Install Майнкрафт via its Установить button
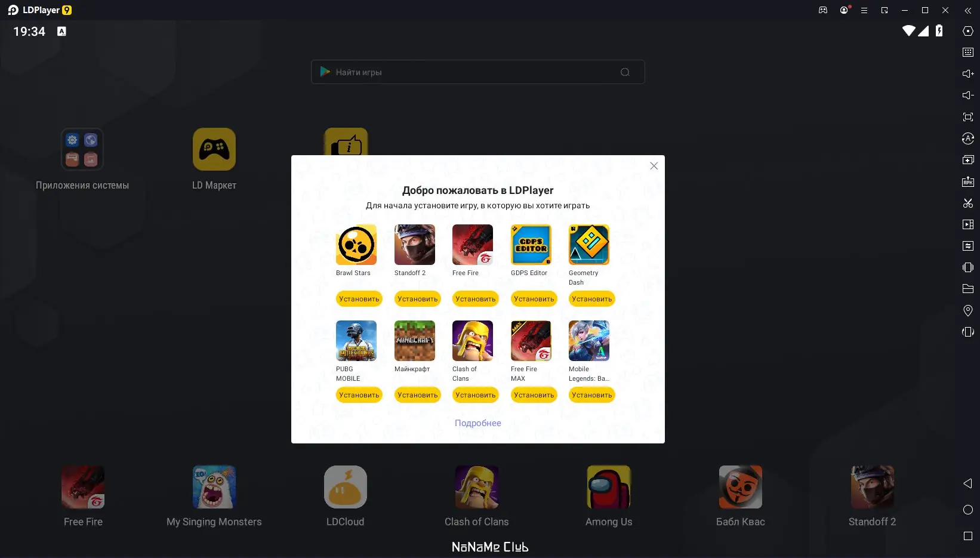This screenshot has height=558, width=980. [x=418, y=395]
